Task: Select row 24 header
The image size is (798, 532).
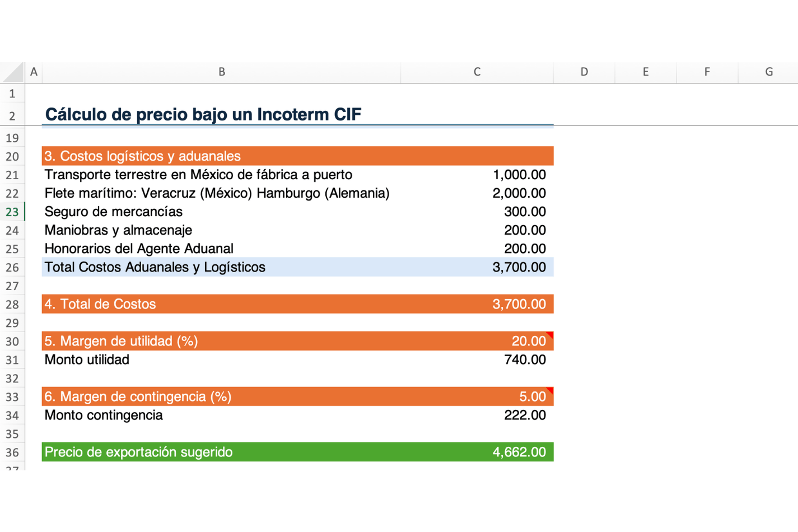Action: [x=12, y=230]
